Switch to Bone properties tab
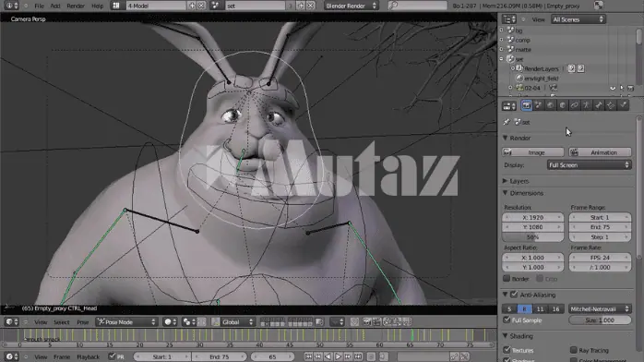644x362 pixels. coord(599,105)
